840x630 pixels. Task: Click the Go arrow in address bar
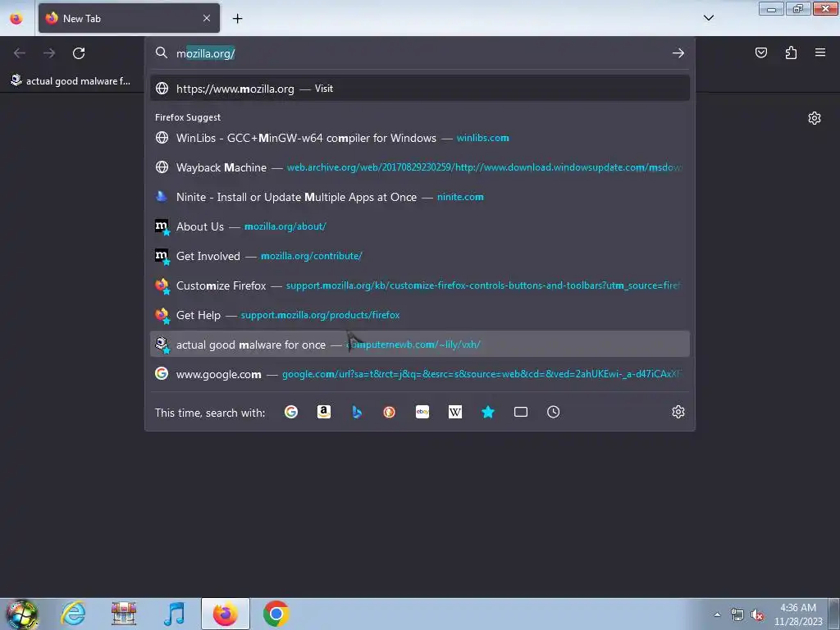[678, 53]
